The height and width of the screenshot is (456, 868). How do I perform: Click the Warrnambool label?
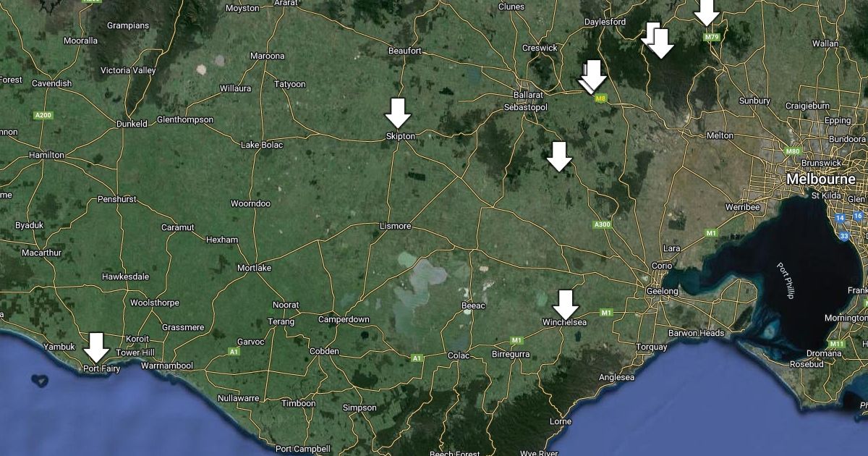point(167,366)
